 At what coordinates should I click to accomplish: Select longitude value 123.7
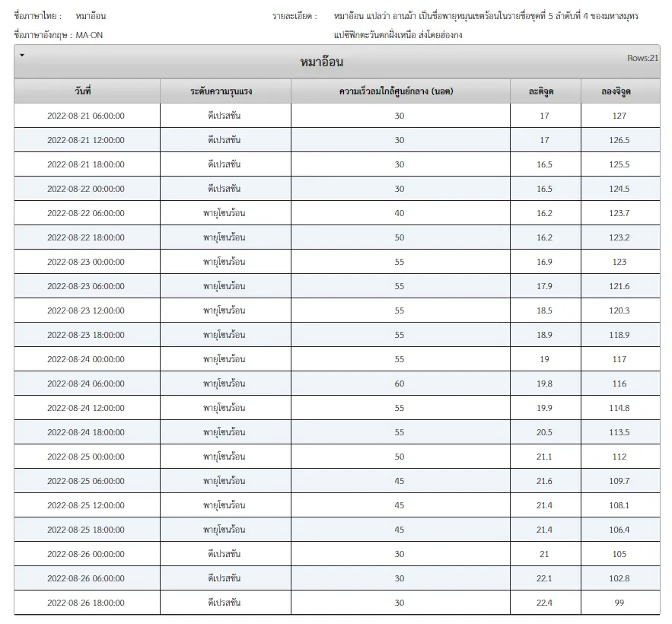(619, 213)
